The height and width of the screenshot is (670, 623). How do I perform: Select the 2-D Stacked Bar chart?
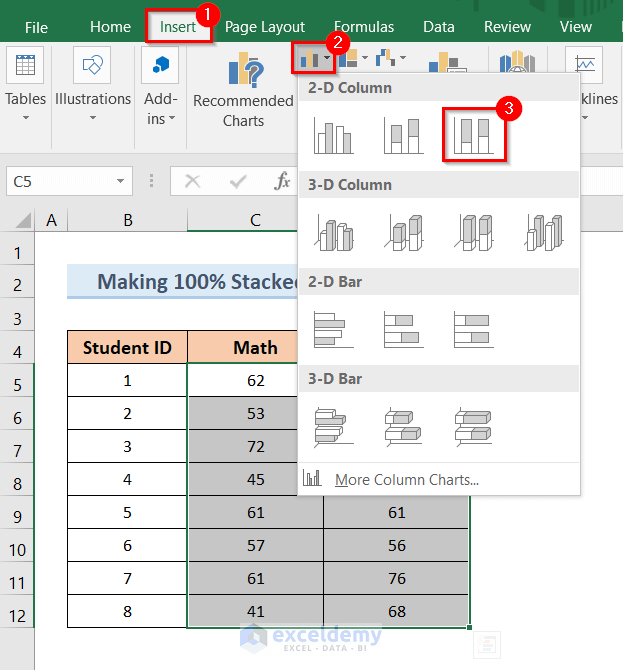pyautogui.click(x=403, y=329)
